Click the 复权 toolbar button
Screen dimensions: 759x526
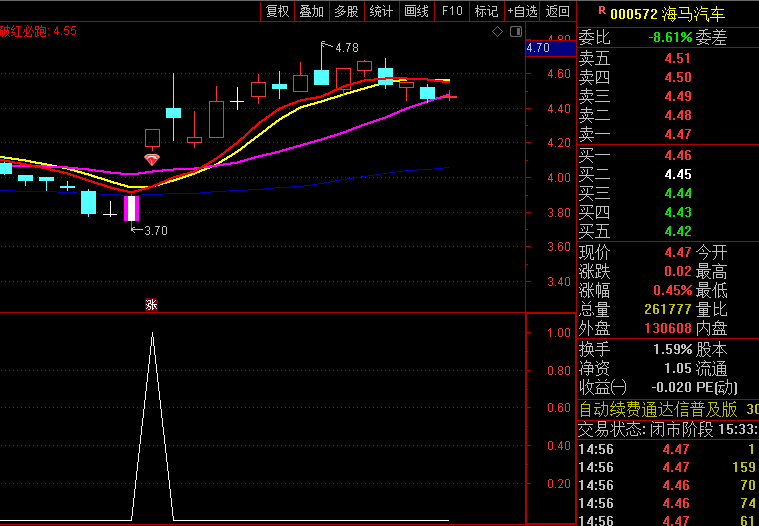pyautogui.click(x=278, y=11)
